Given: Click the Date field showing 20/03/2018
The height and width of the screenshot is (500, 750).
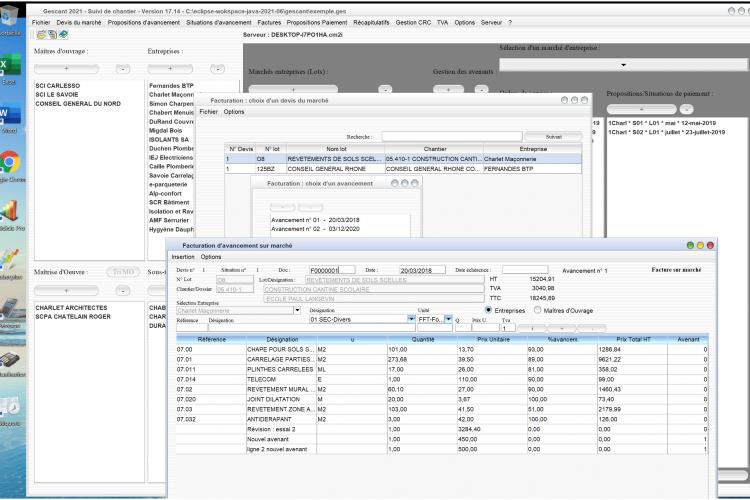Looking at the screenshot, I should point(422,270).
